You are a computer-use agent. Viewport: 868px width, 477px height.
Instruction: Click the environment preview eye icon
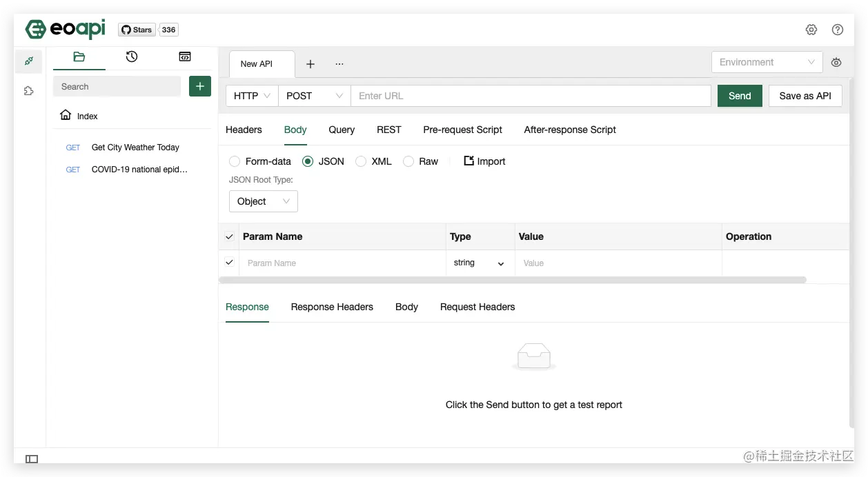pyautogui.click(x=836, y=63)
